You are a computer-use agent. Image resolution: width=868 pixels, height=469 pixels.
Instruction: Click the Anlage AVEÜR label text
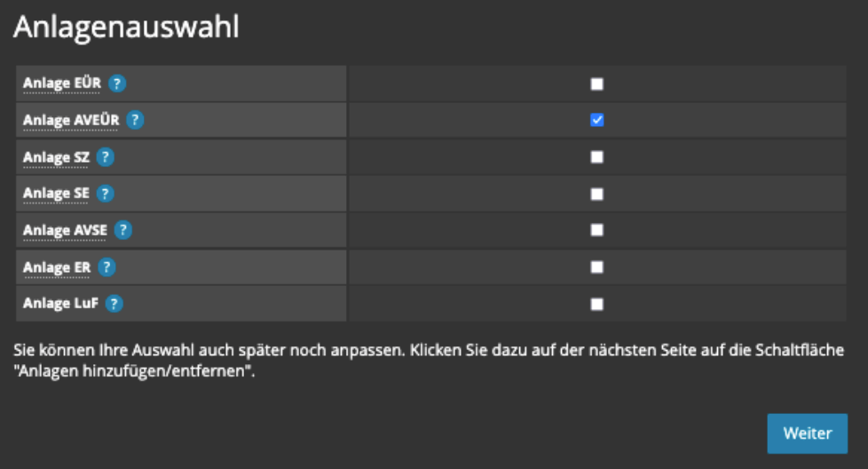click(x=70, y=120)
